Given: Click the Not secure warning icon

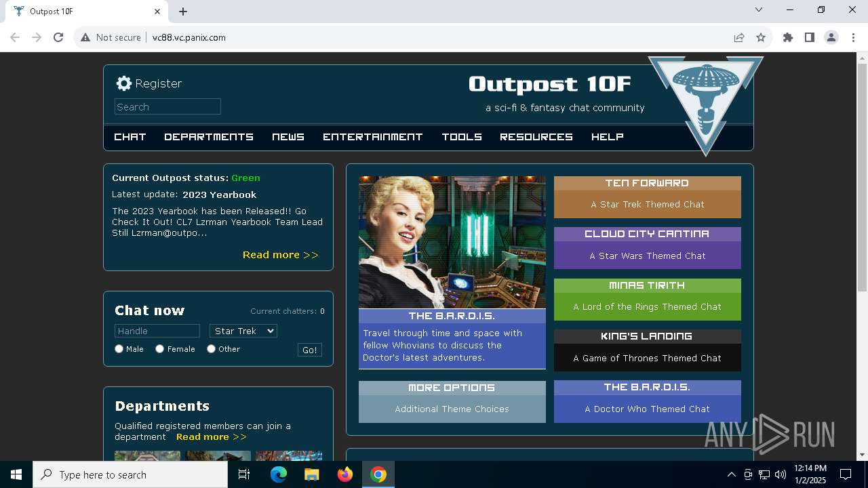Looking at the screenshot, I should pyautogui.click(x=85, y=37).
